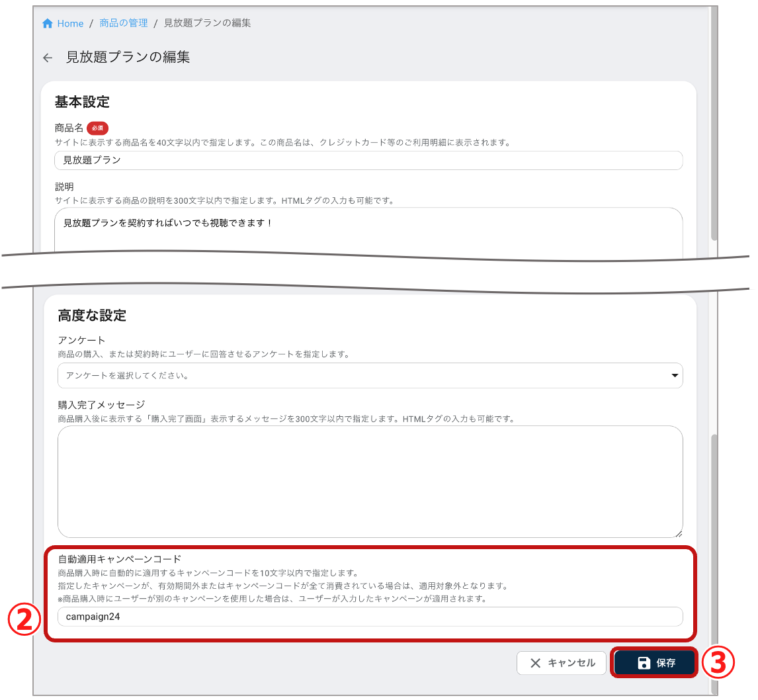
Task: Click the upper page scrollbar thumb
Action: tap(714, 123)
